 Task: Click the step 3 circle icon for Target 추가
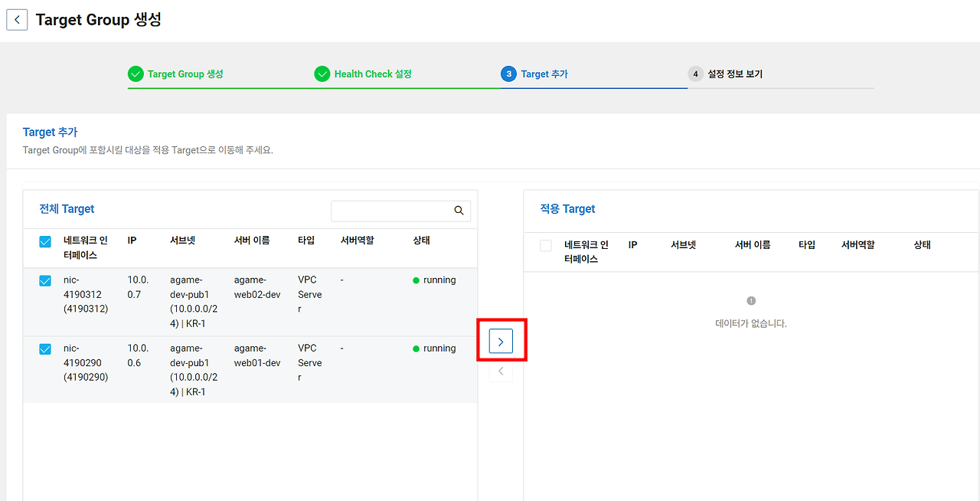[x=508, y=74]
